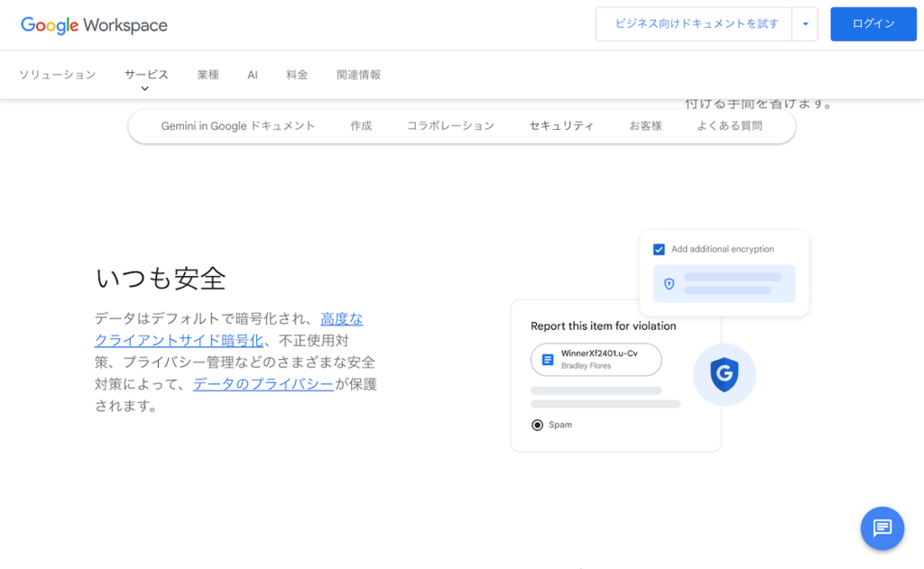Open the ソリューション menu
The image size is (924, 569).
[57, 75]
